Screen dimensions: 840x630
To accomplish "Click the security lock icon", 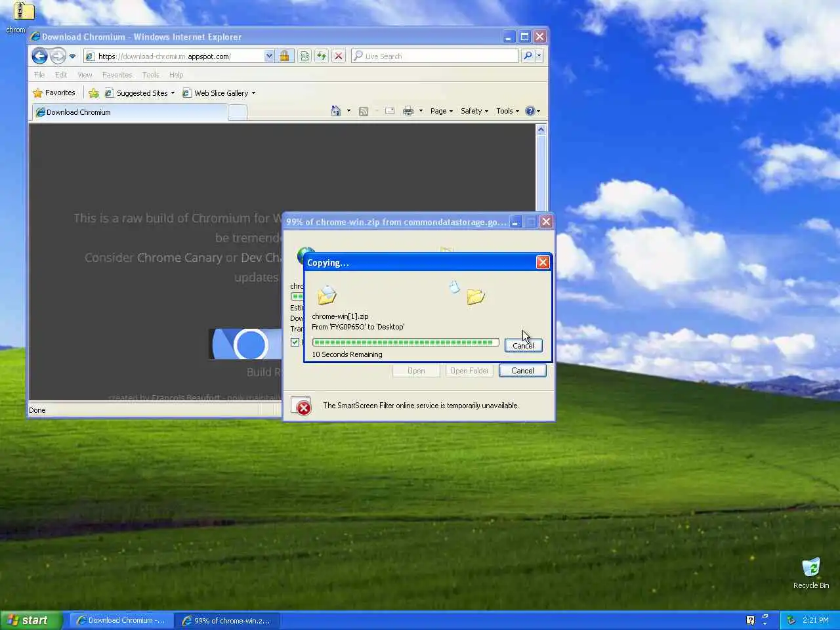I will (284, 56).
